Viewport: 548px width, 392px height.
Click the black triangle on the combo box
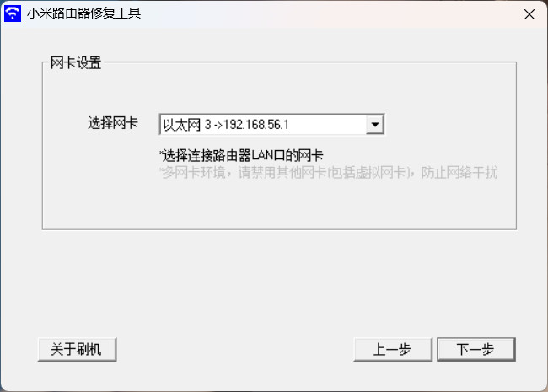pyautogui.click(x=375, y=125)
